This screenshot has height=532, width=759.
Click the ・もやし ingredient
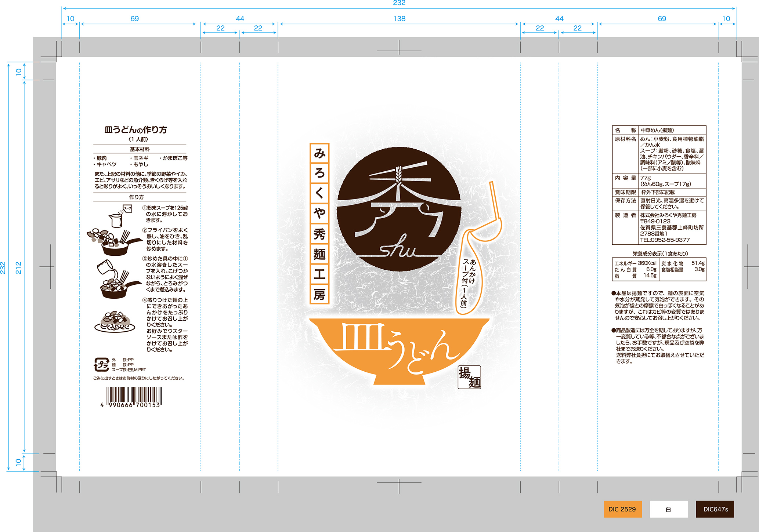click(139, 164)
